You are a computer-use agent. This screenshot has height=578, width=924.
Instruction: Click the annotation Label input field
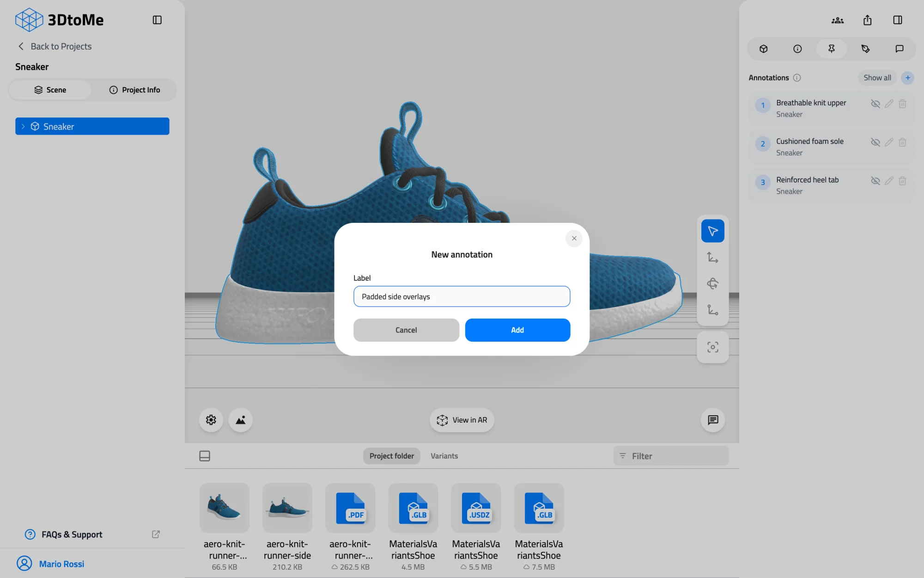tap(462, 296)
